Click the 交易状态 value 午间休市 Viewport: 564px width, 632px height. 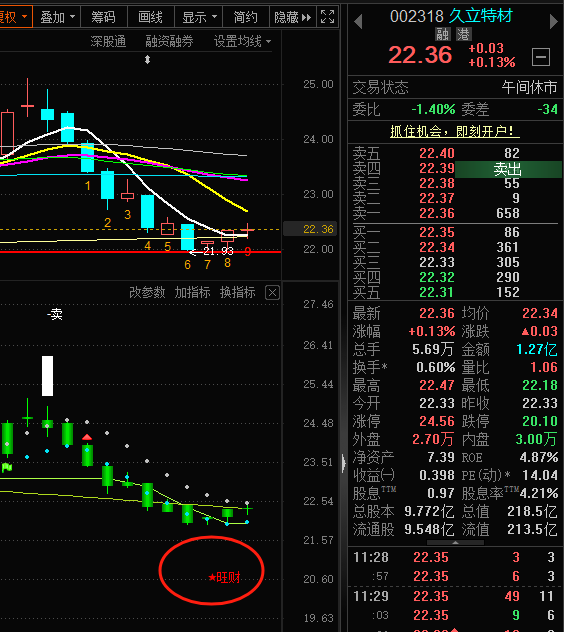coord(529,87)
